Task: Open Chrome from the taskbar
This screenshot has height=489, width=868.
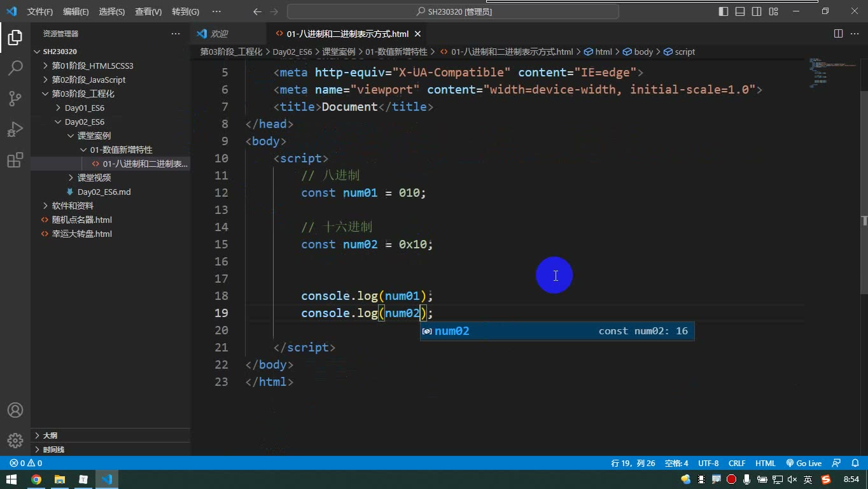Action: (36, 479)
